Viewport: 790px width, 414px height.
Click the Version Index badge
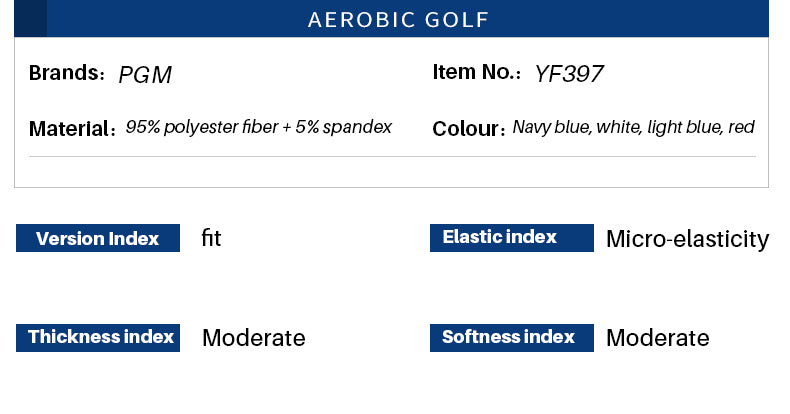(x=98, y=238)
